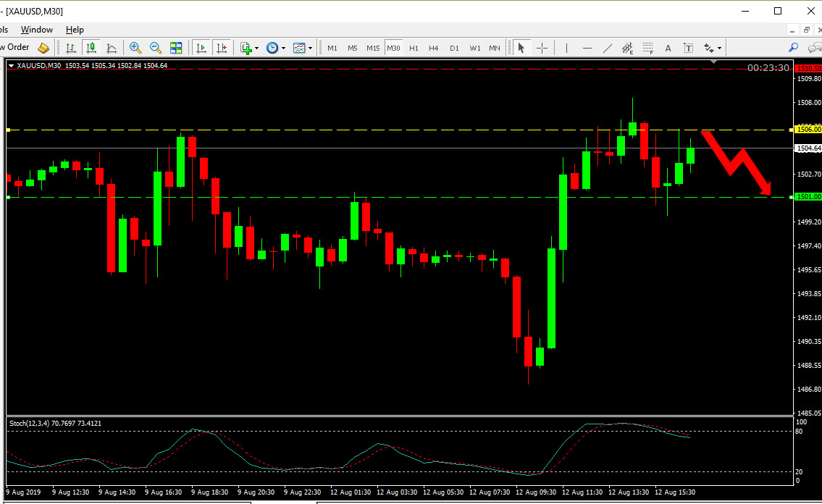This screenshot has width=822, height=504.
Task: Click the MetaEditor yellow book icon
Action: point(43,48)
